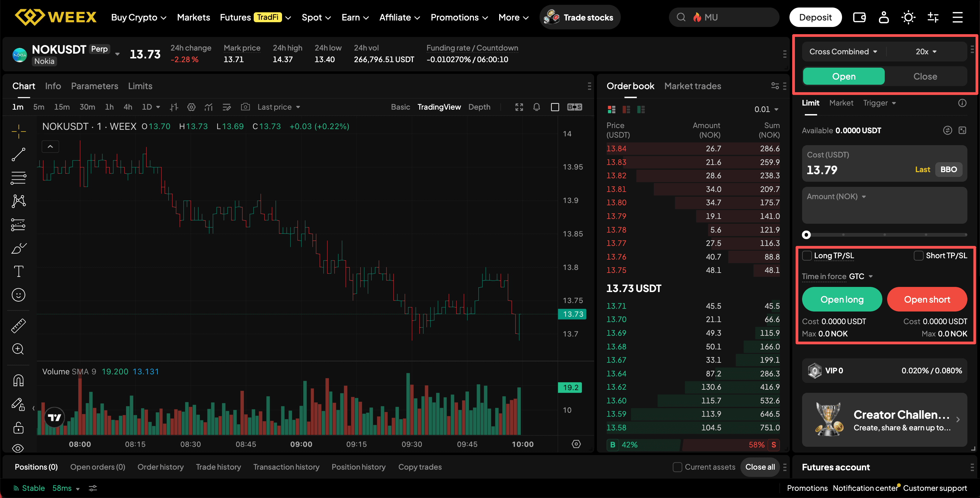
Task: Take a chart snapshot
Action: tap(246, 107)
